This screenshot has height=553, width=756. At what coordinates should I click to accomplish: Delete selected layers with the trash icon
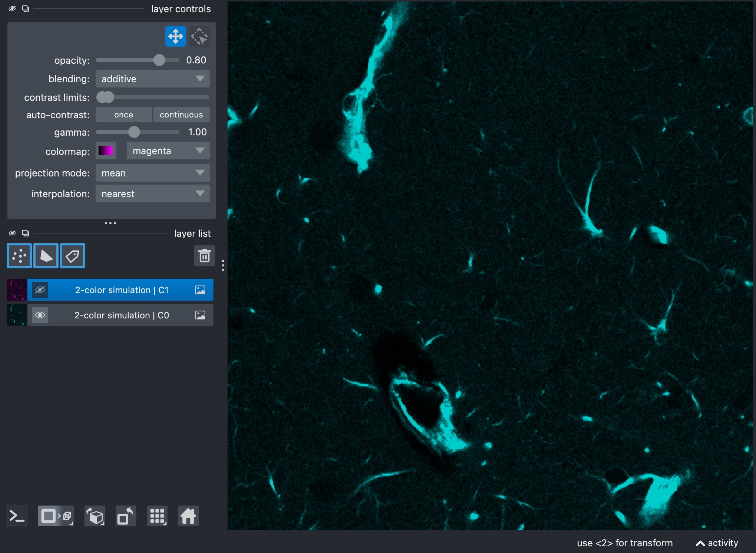[x=205, y=256]
